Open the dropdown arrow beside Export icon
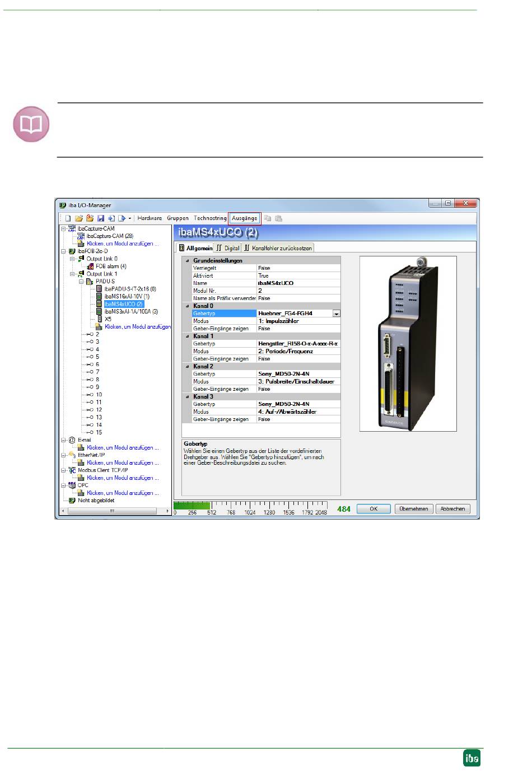The width and height of the screenshot is (532, 776). 130,219
